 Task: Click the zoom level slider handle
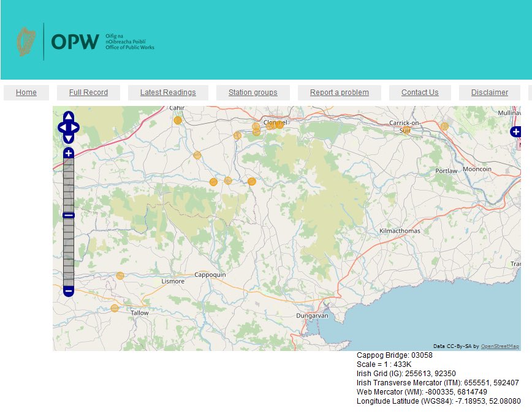tap(67, 214)
